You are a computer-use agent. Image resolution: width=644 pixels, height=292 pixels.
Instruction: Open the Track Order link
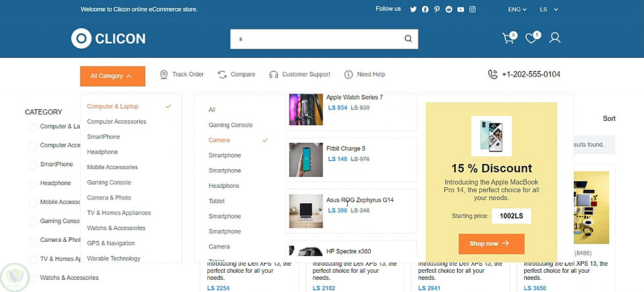187,74
